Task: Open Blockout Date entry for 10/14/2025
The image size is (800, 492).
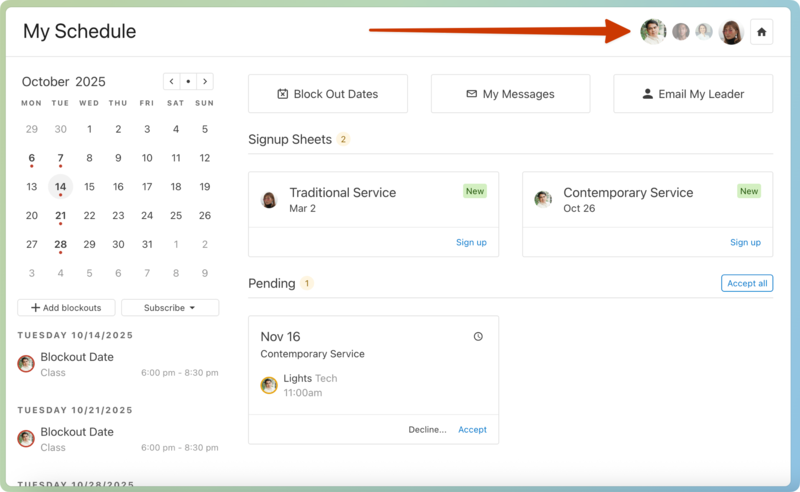Action: tap(77, 357)
